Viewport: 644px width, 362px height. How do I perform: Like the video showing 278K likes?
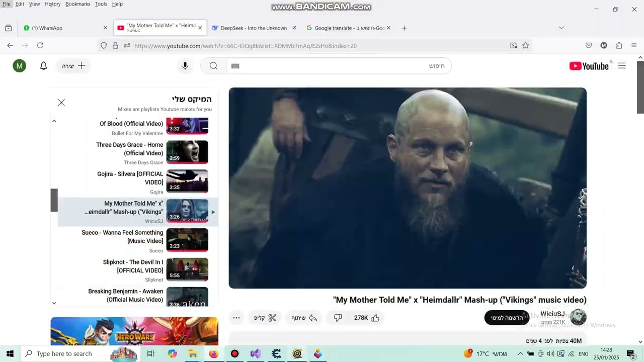tap(367, 318)
